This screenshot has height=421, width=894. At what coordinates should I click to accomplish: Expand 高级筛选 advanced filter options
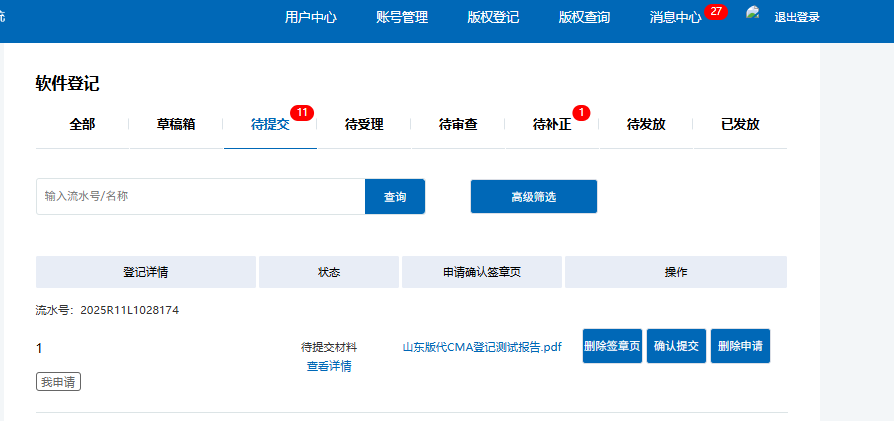[x=533, y=197]
